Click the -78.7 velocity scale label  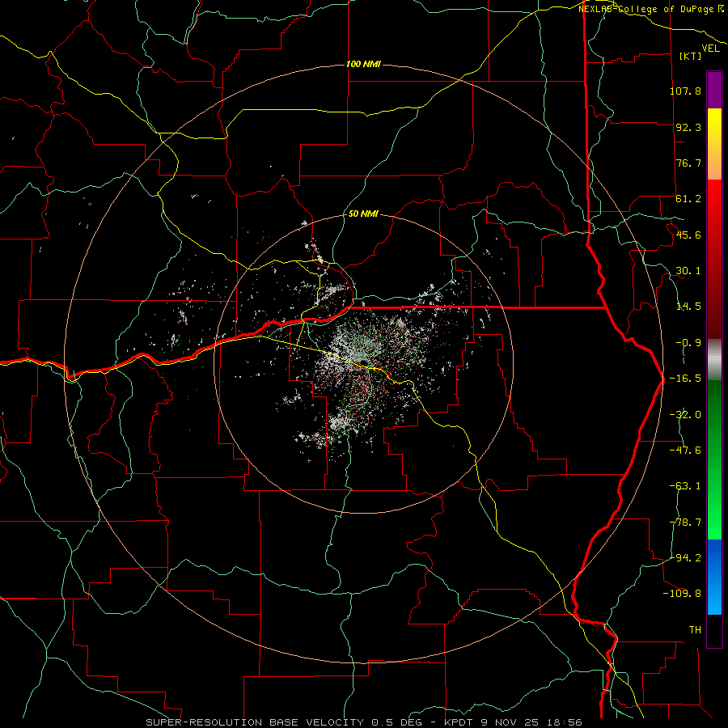point(685,523)
